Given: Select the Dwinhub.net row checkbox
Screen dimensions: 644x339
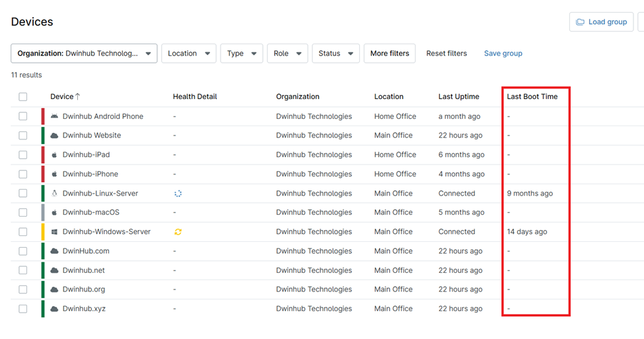Looking at the screenshot, I should pos(23,270).
